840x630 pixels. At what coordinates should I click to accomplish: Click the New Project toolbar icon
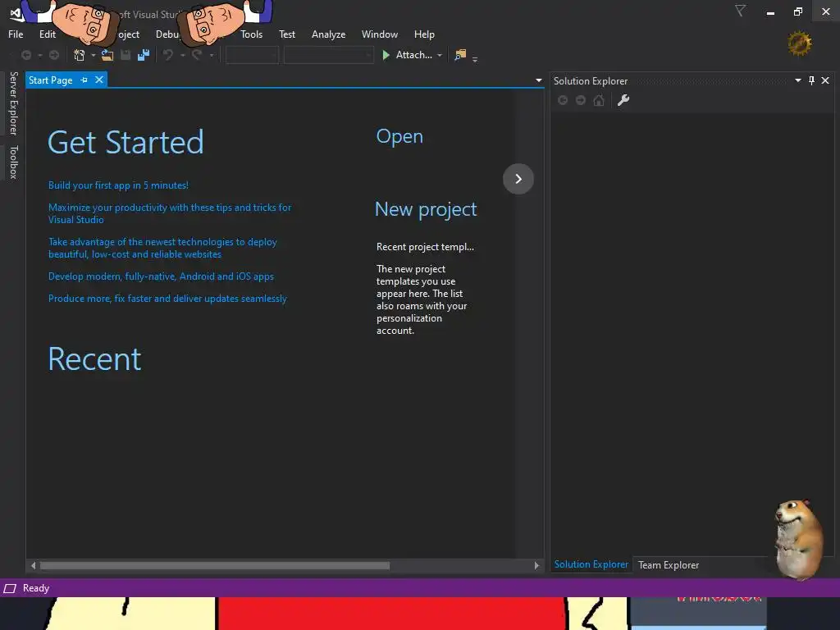click(80, 55)
